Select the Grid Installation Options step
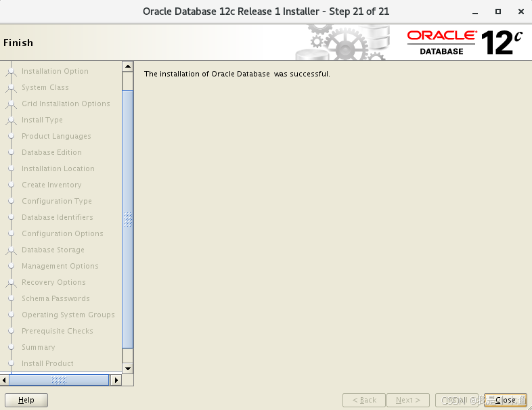Viewport: 532px width, 410px height. pos(66,104)
